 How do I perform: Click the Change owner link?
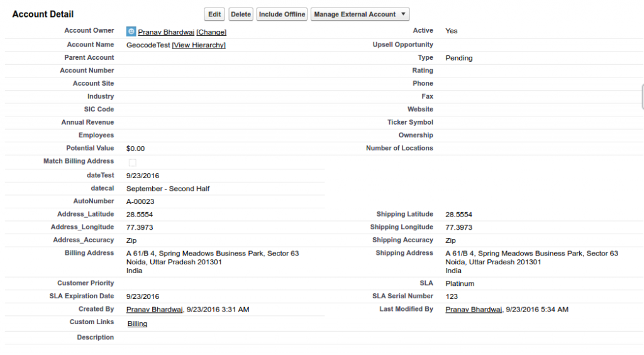211,32
